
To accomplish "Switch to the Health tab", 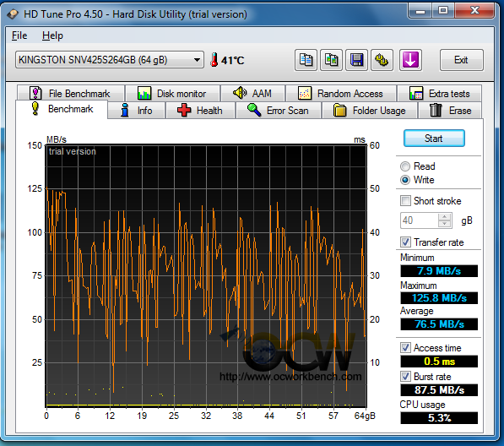I will click(200, 111).
